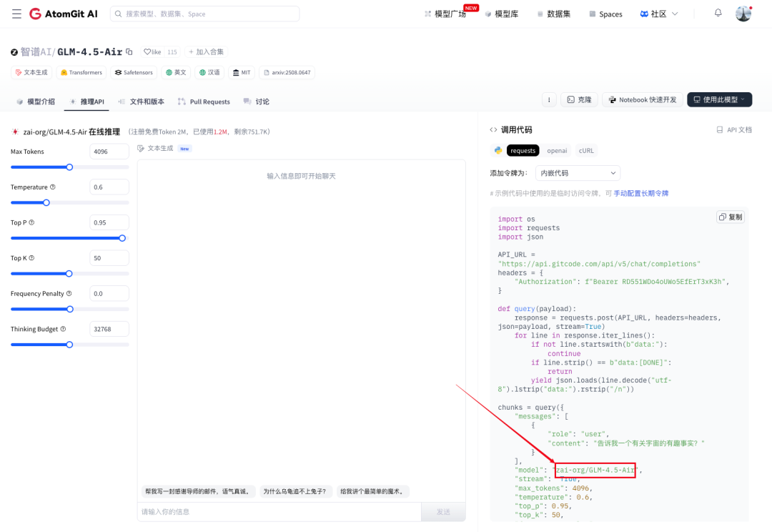This screenshot has width=772, height=532.
Task: Switch to Pull Requests tab
Action: pos(204,102)
